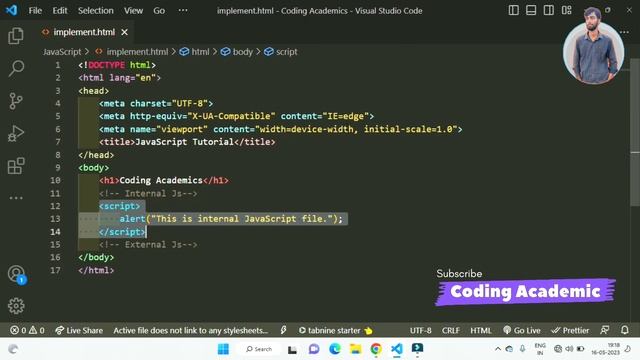Image resolution: width=640 pixels, height=360 pixels.
Task: Click the alert code on line 13
Action: pos(231,219)
